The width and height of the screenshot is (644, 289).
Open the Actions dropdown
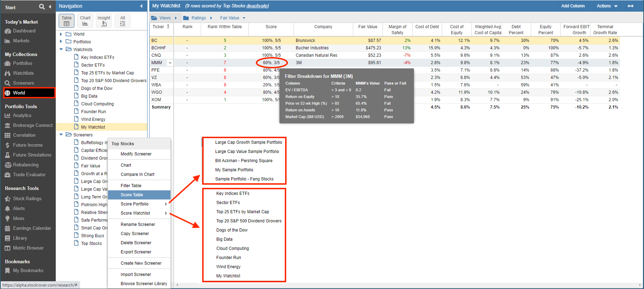click(x=607, y=6)
